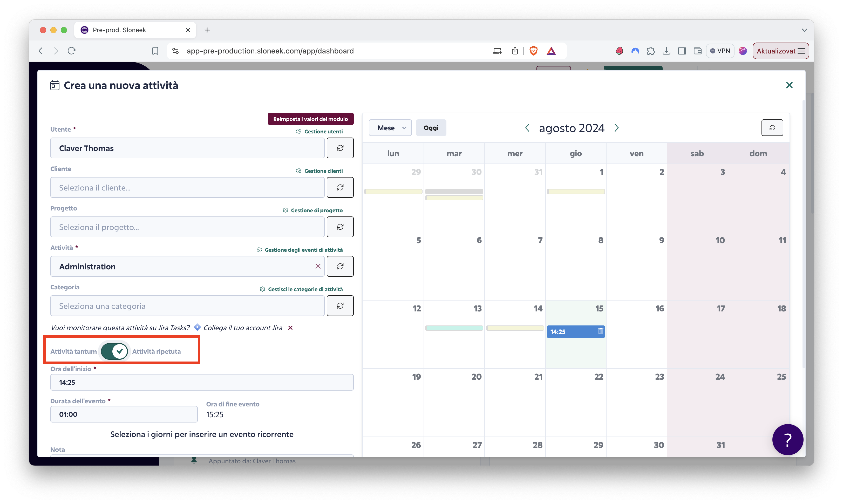Refresh the calendar view
The height and width of the screenshot is (504, 843).
[772, 128]
